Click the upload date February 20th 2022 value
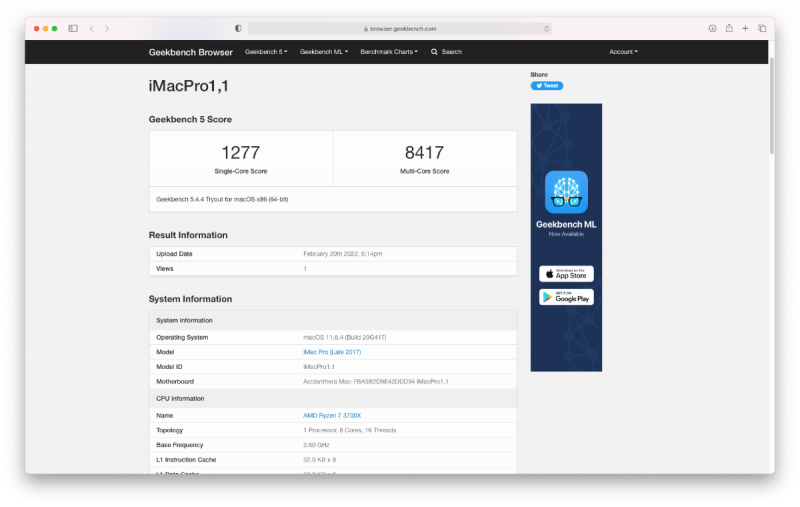 tap(342, 254)
